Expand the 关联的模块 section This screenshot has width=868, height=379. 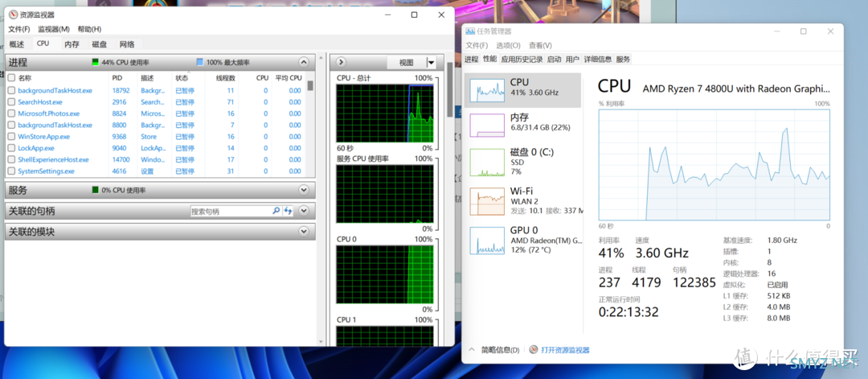304,232
